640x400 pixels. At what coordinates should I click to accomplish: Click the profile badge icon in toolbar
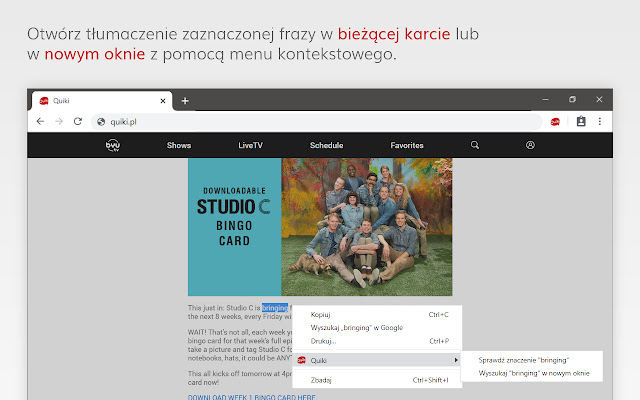(581, 121)
